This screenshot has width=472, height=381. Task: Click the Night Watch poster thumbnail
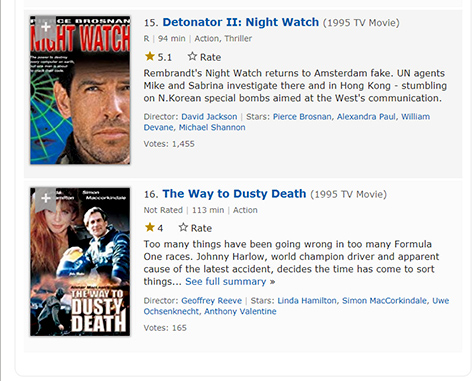80,90
